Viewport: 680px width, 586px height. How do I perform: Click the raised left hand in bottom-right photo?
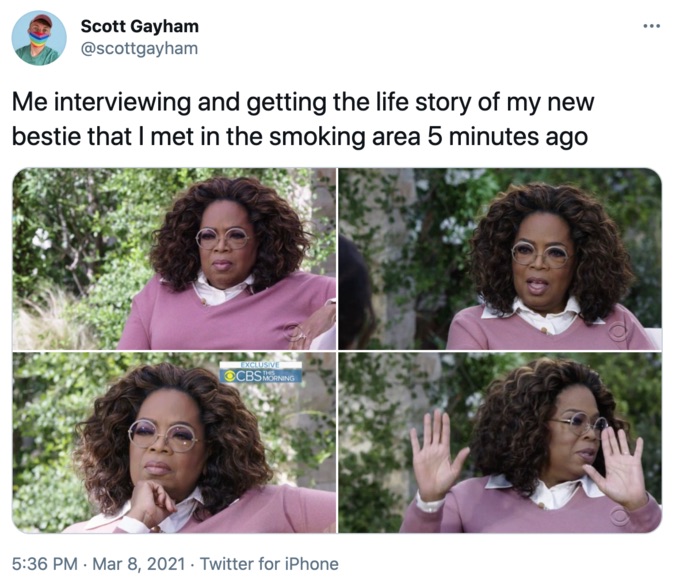[436, 456]
